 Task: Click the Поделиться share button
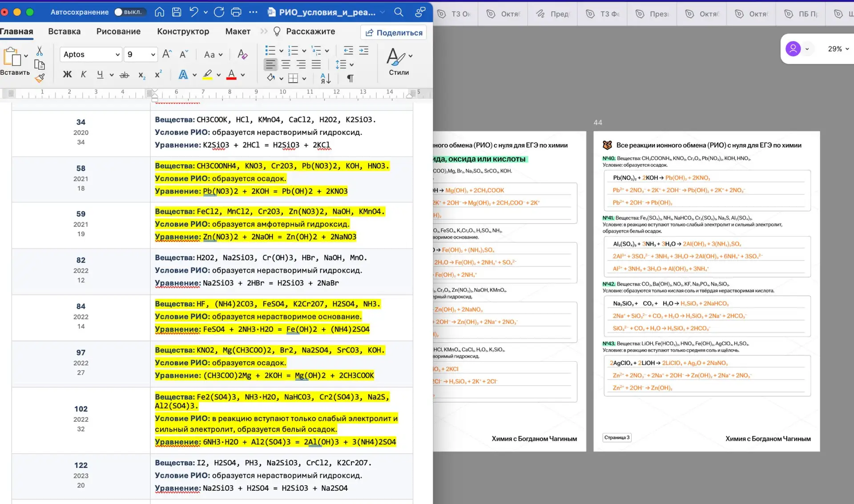(x=394, y=32)
